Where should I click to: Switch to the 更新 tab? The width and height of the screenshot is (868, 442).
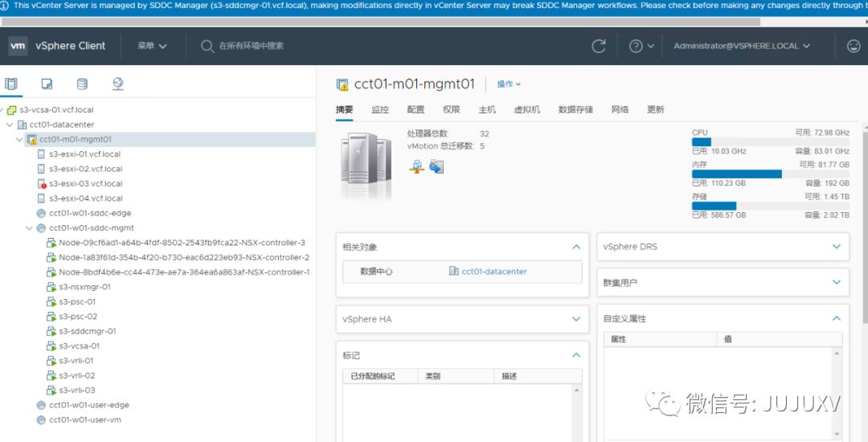pyautogui.click(x=656, y=109)
